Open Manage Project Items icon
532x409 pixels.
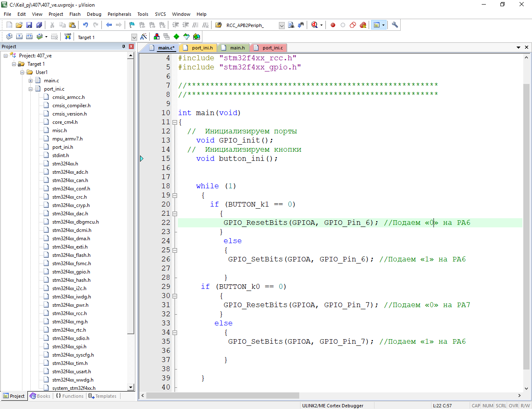point(156,37)
